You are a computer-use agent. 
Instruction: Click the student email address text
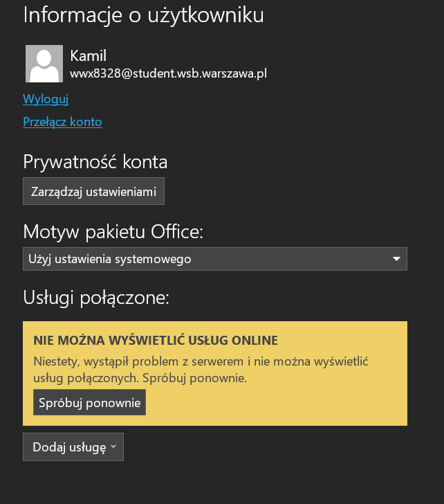[x=168, y=73]
